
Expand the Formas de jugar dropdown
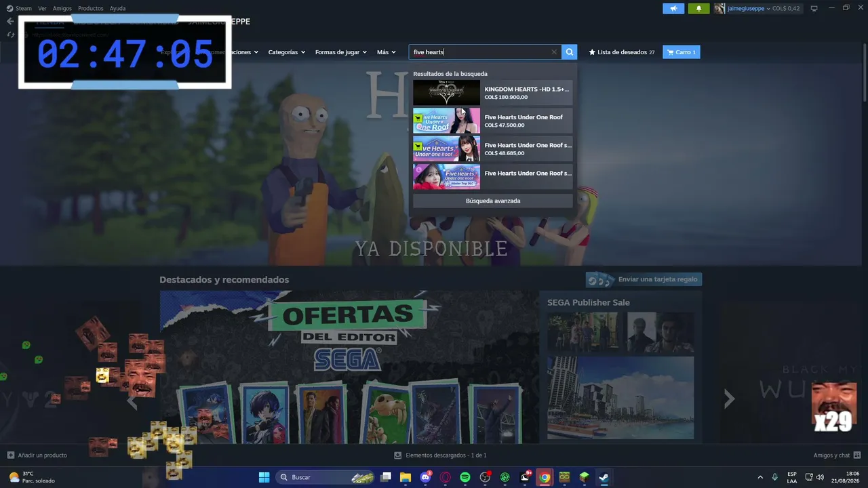pos(341,52)
